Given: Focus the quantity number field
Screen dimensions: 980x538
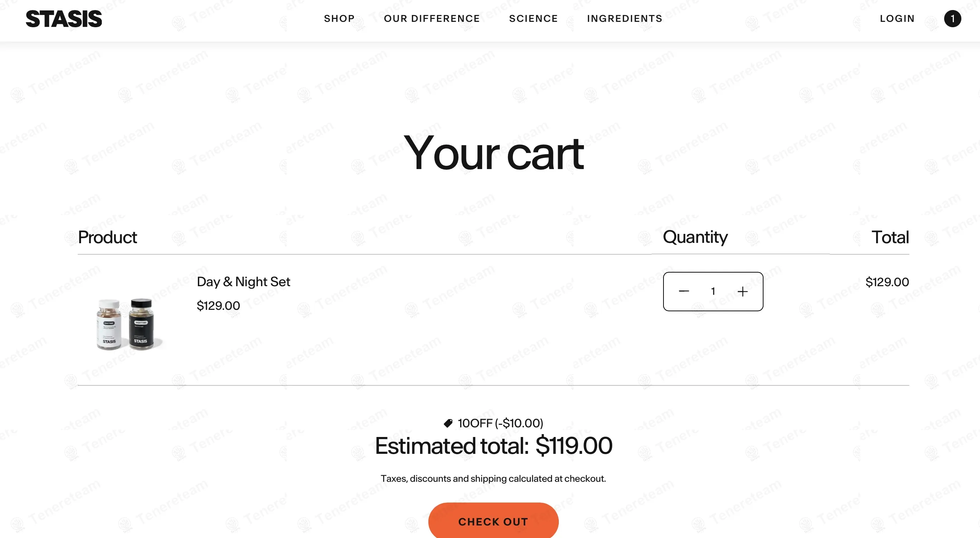Looking at the screenshot, I should click(x=713, y=292).
